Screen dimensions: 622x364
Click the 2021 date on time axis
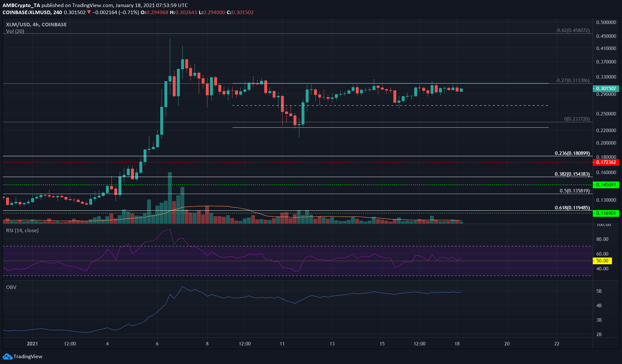point(32,343)
